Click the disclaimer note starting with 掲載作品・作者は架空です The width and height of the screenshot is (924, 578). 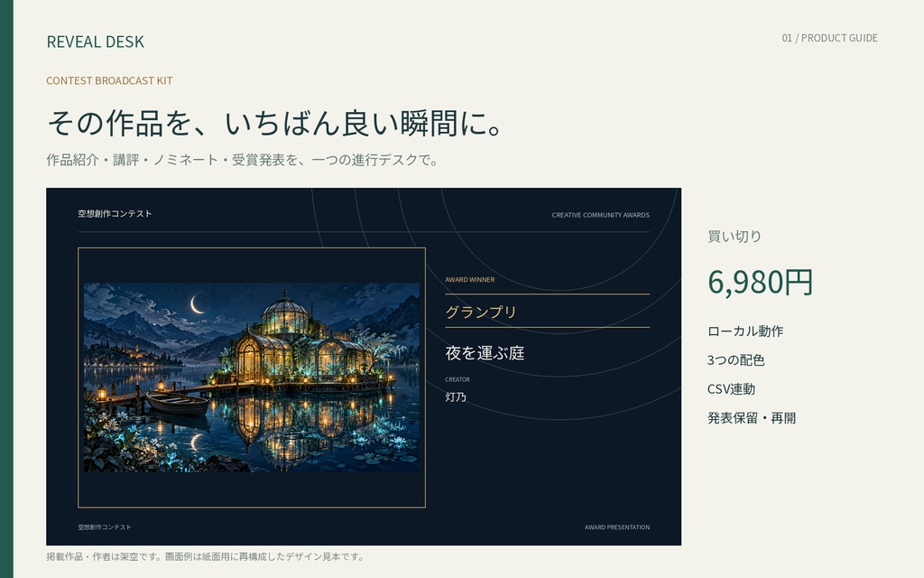(206, 556)
